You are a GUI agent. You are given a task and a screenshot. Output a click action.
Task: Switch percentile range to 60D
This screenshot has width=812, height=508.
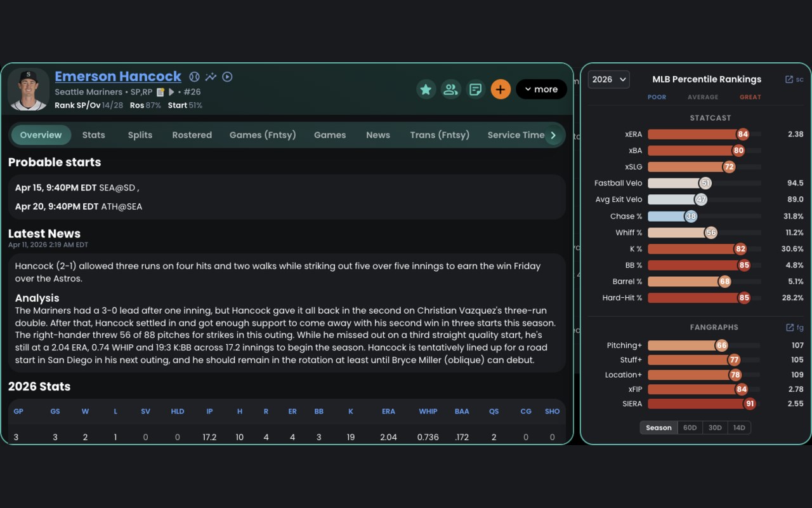point(690,428)
